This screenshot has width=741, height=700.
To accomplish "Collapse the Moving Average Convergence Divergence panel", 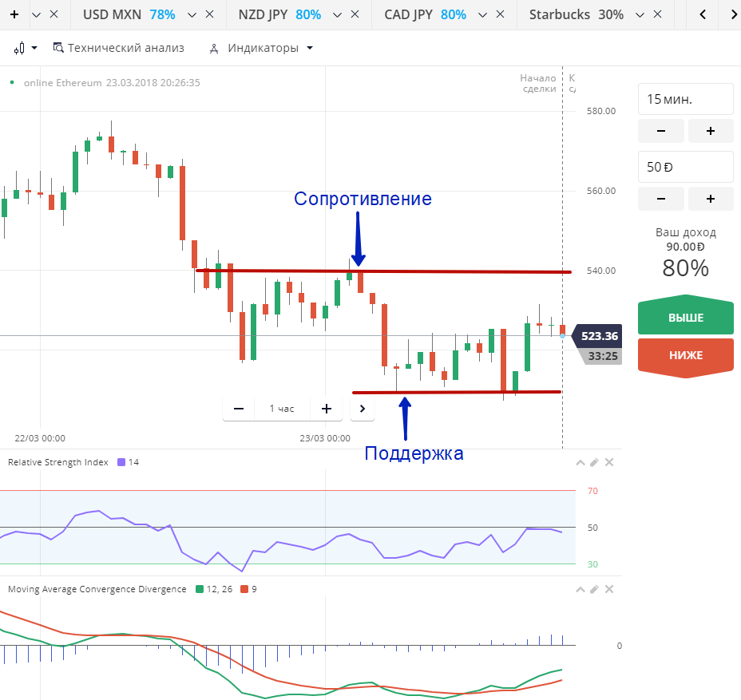I will coord(581,589).
